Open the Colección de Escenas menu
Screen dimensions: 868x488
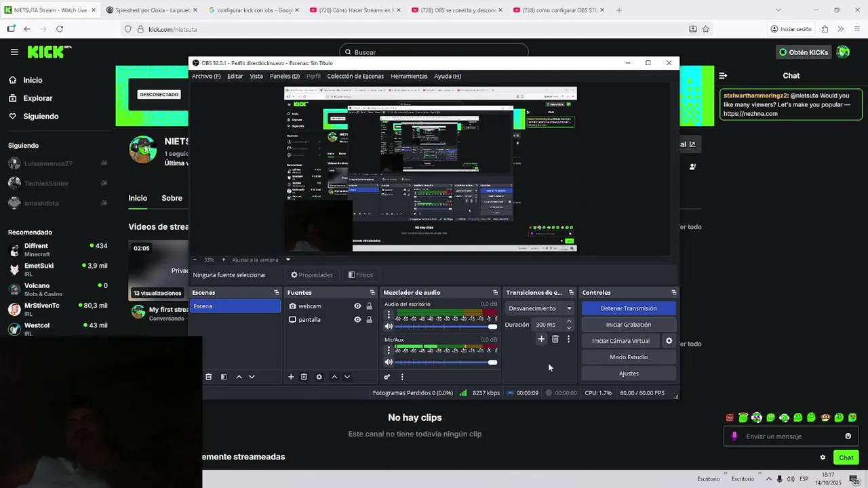click(x=355, y=77)
